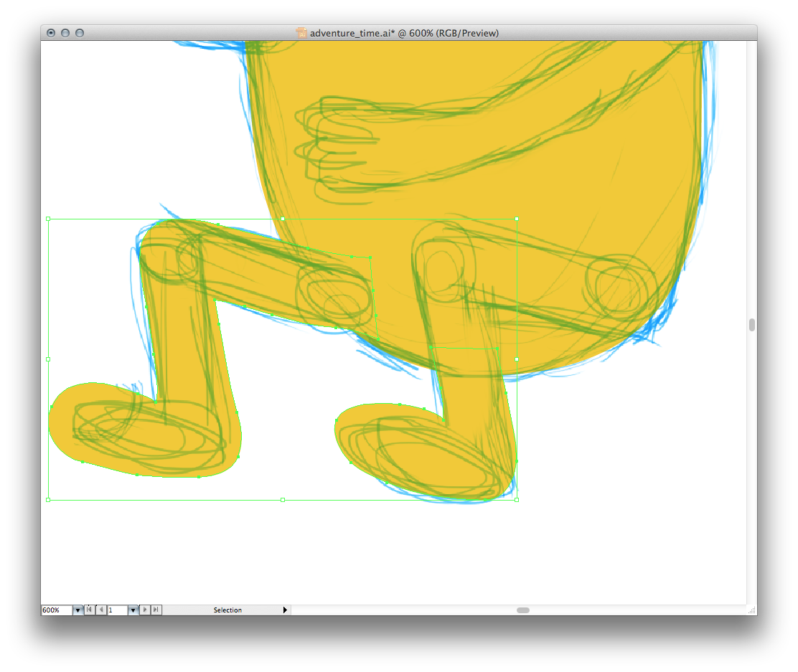Click the bottom-right bounding box handle

click(517, 499)
